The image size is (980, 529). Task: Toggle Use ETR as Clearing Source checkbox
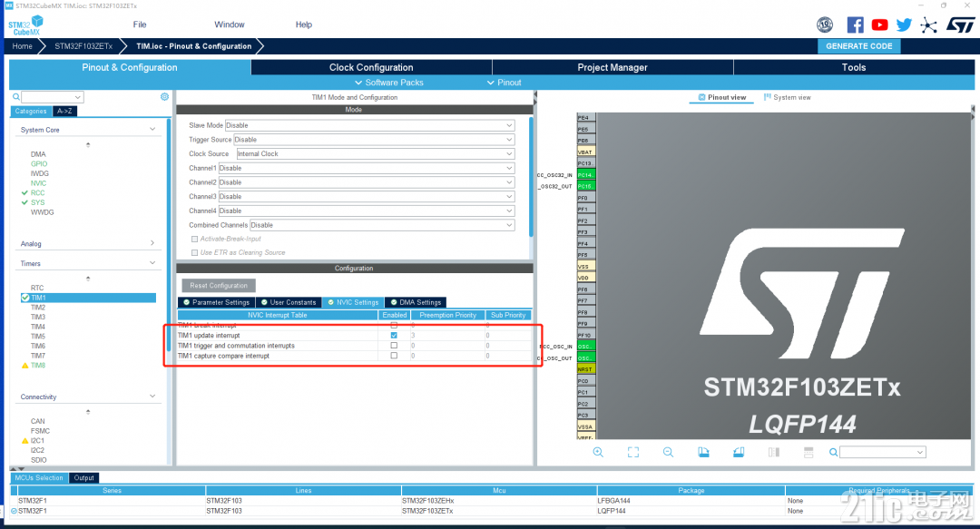194,252
